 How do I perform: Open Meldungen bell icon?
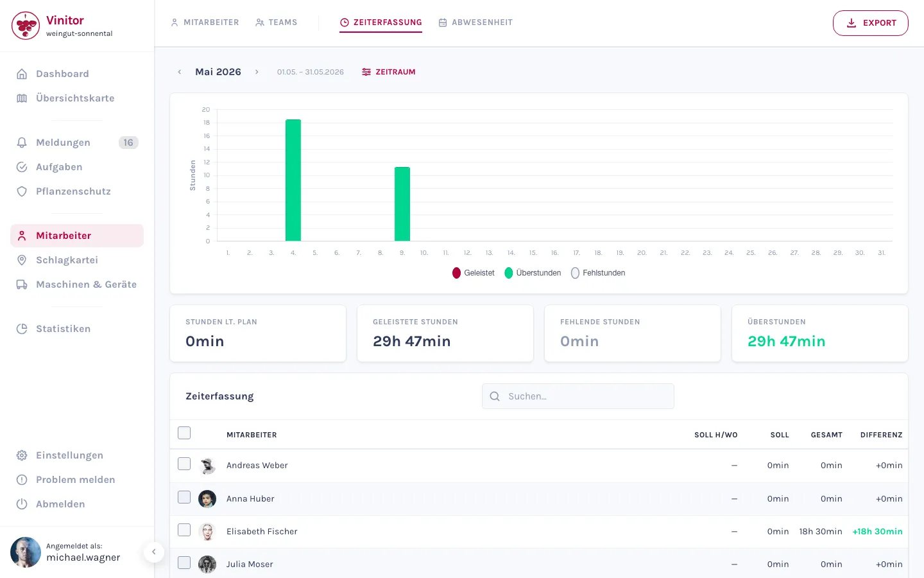(22, 143)
